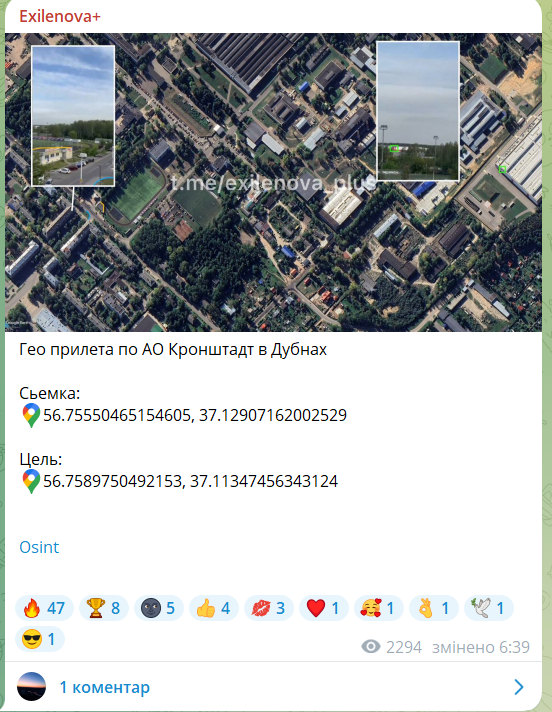React with thumbs up emoji showing 4
The image size is (552, 712).
point(213,608)
